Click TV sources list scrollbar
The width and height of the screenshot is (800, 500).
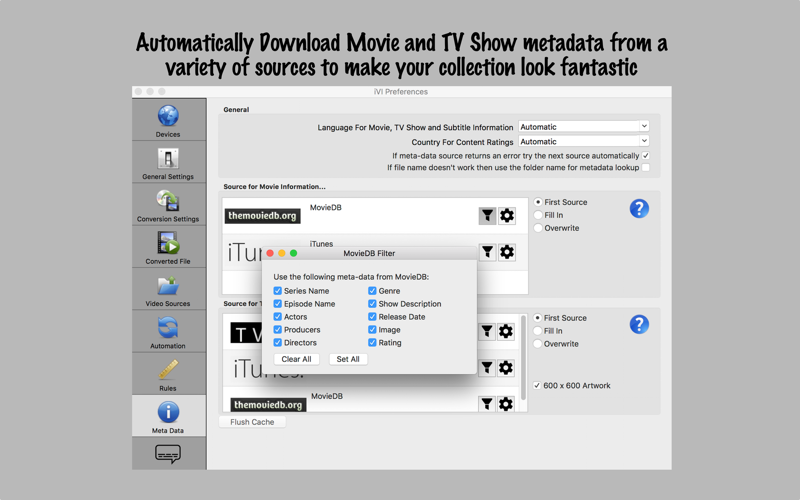523,358
